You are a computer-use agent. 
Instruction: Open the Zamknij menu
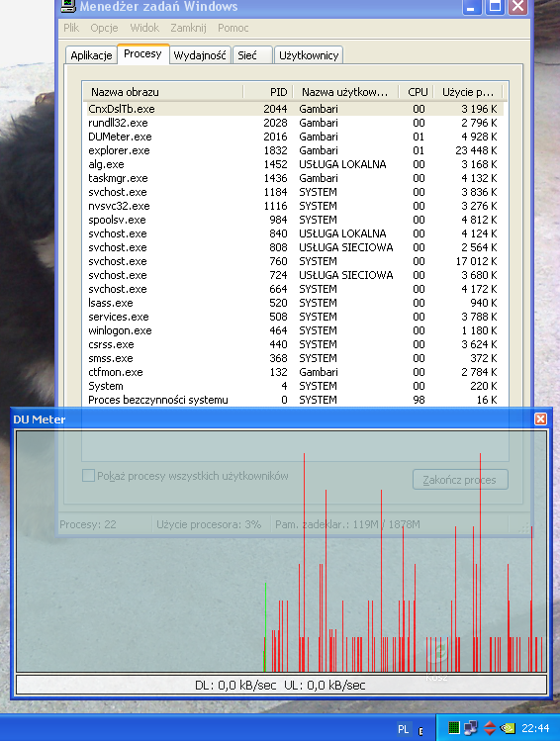(x=188, y=28)
